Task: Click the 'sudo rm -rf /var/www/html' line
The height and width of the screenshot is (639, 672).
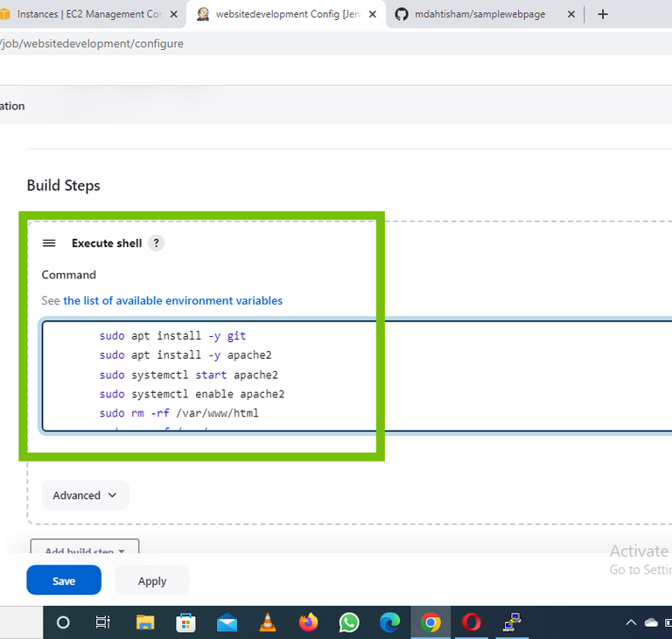Action: click(x=179, y=413)
